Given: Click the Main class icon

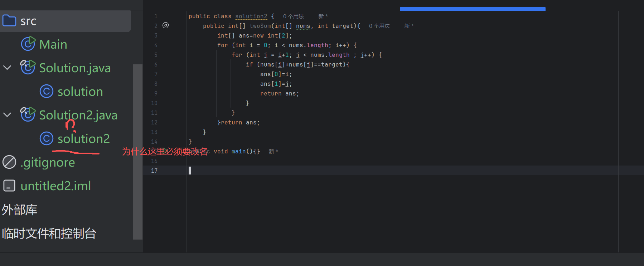Looking at the screenshot, I should click(28, 44).
